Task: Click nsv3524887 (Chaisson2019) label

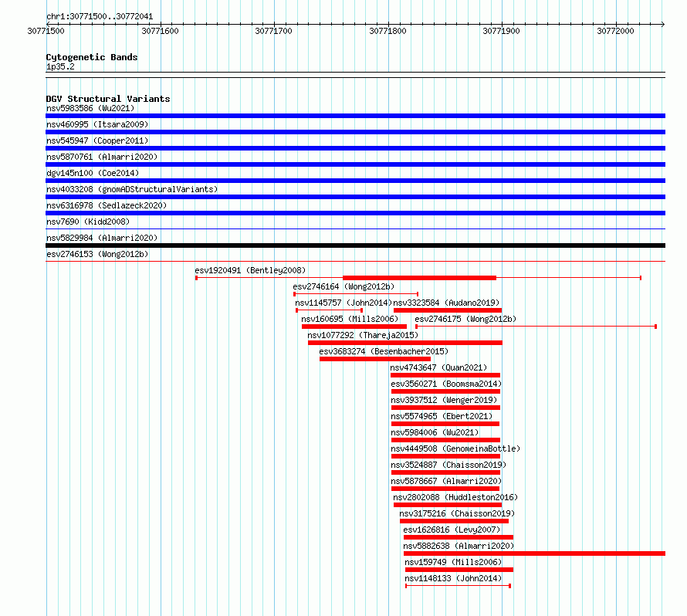Action: coord(448,465)
